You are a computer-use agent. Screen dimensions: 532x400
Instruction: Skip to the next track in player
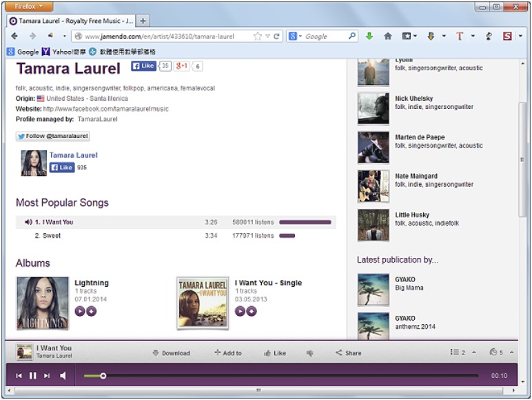[x=47, y=376]
